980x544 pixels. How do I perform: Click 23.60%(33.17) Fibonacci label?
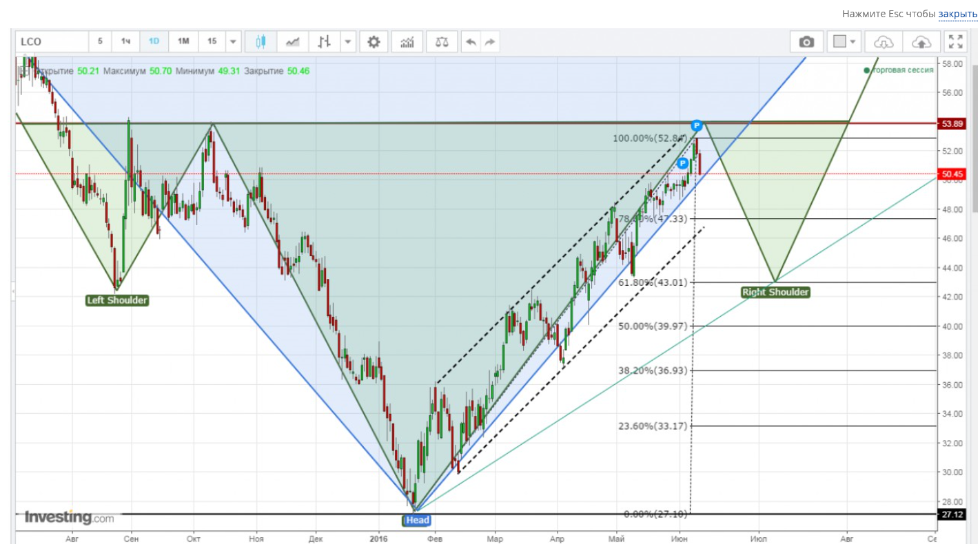click(x=653, y=426)
